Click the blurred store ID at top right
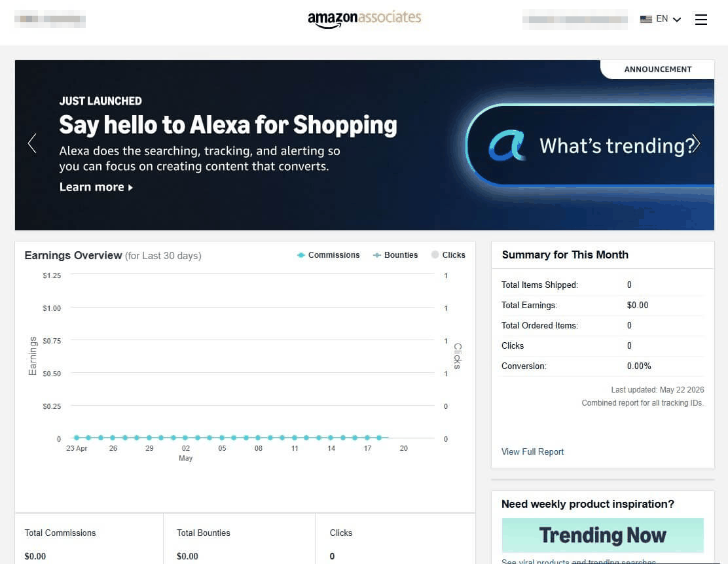 click(575, 19)
